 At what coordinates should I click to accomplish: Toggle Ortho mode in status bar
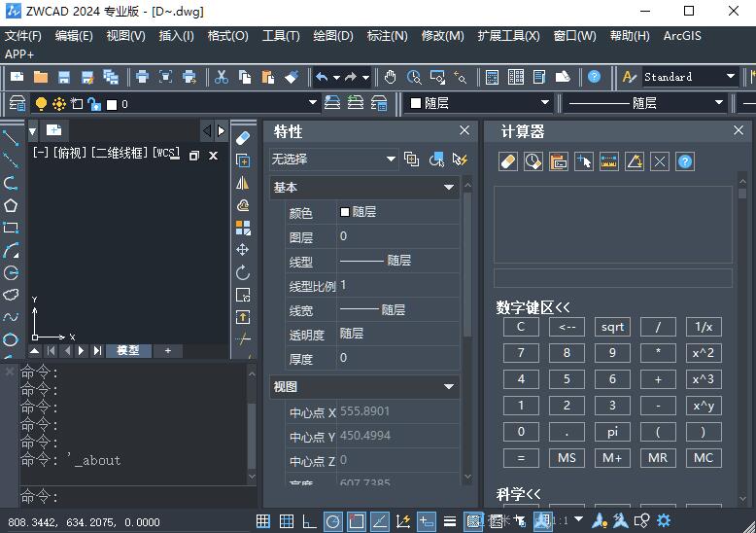tap(309, 521)
